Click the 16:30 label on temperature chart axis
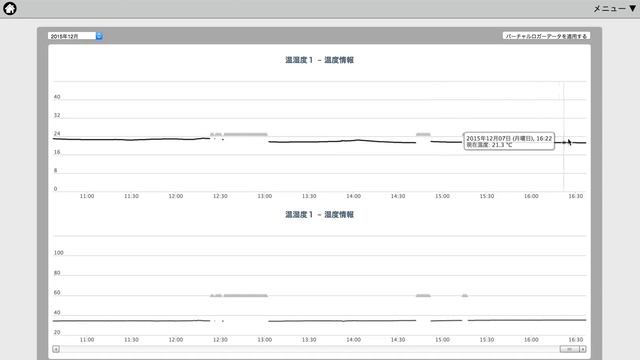 click(x=576, y=196)
